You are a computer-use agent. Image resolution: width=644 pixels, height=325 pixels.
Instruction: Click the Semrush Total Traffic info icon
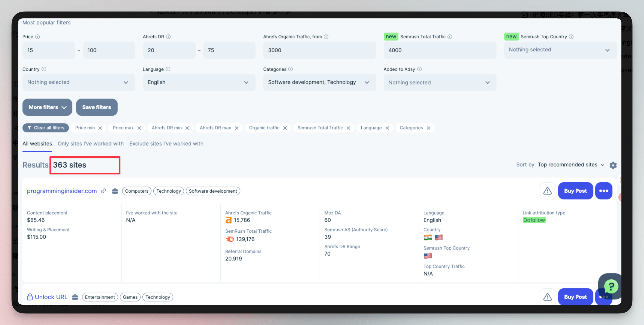[450, 37]
